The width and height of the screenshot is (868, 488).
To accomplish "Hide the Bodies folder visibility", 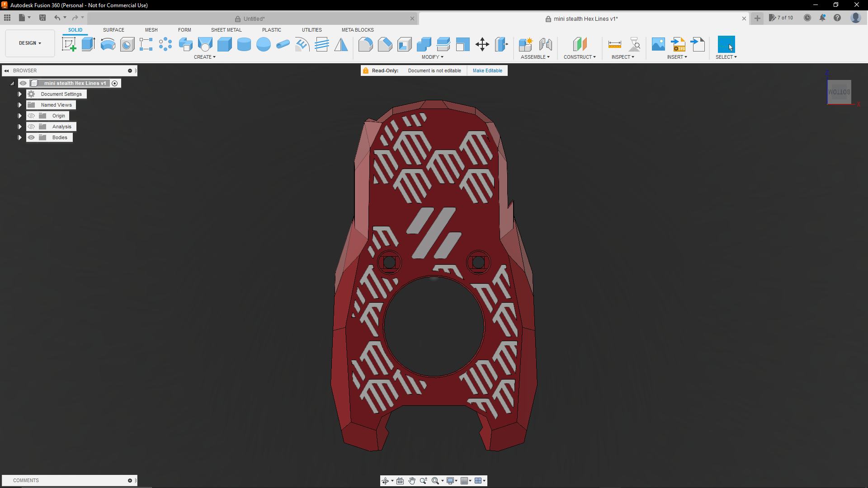I will [31, 137].
